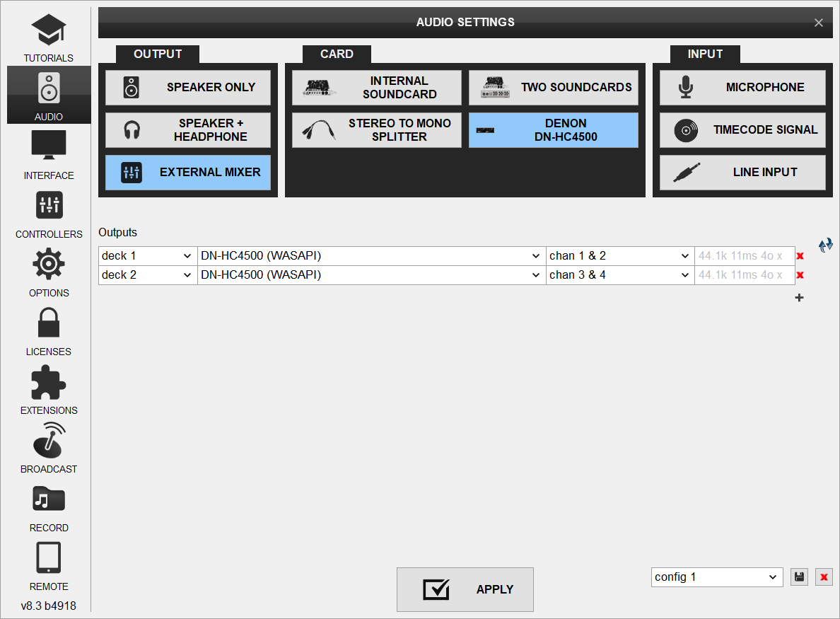Click deck 2 advanced options field
The width and height of the screenshot is (840, 619).
pyautogui.click(x=745, y=275)
